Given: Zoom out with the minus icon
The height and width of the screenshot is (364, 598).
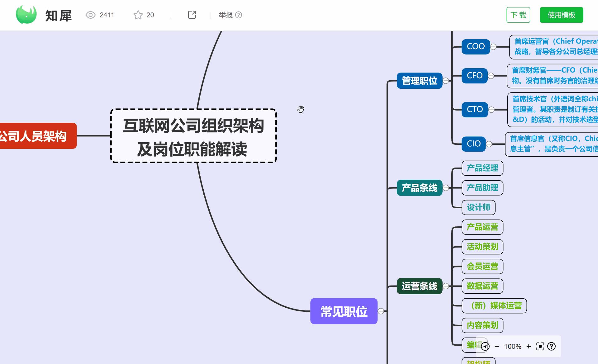Looking at the screenshot, I should (497, 346).
